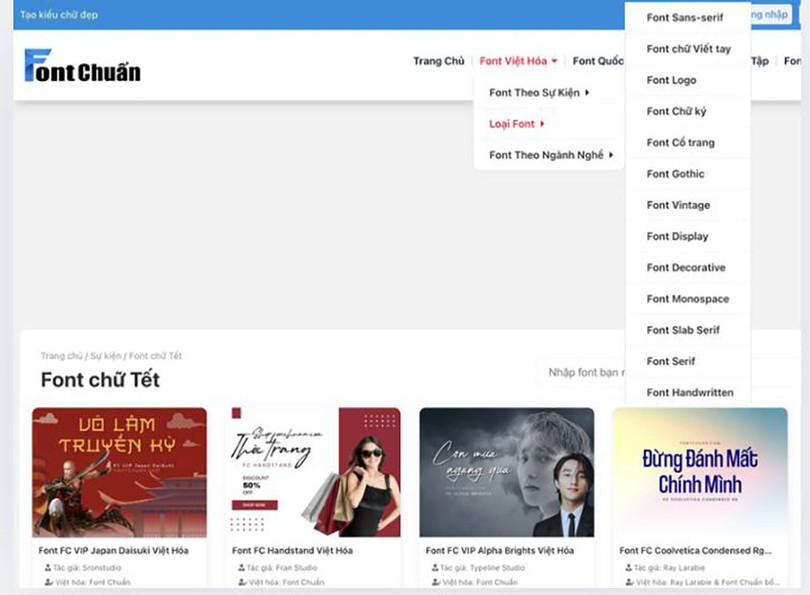
Task: Pick Font Gothic from the submenu
Action: [675, 174]
